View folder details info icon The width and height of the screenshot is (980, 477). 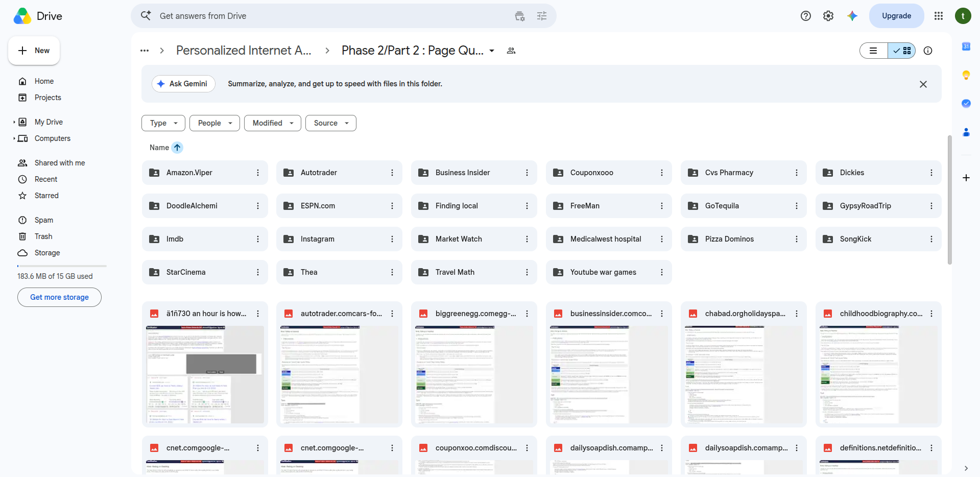928,51
